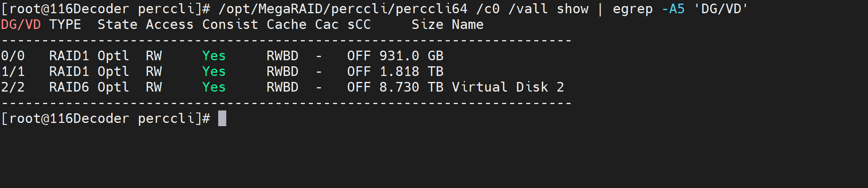Click the Name column header
Screen dimensions: 868x188
pos(467,25)
